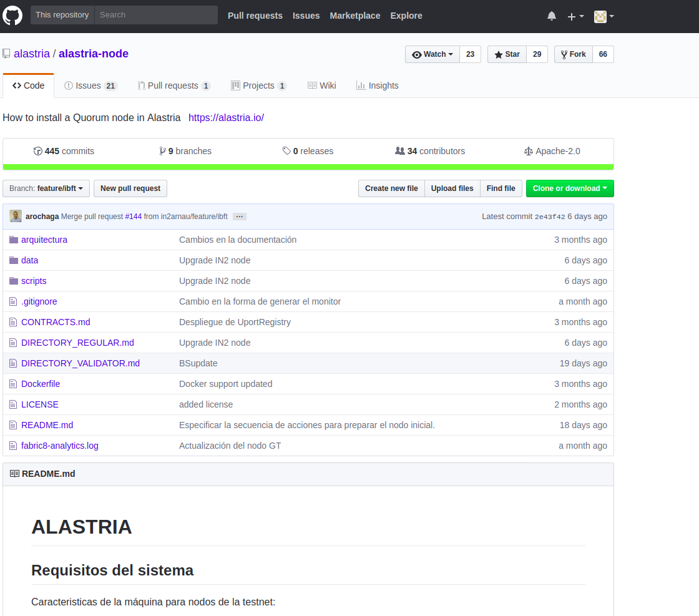699x616 pixels.
Task: Click the arquitectura folder icon
Action: (14, 240)
